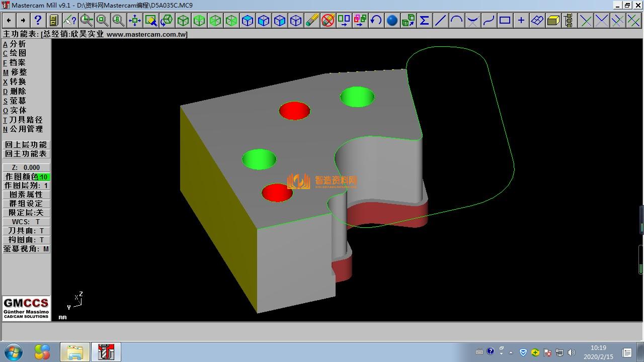
Task: Open Windows Explorer from the taskbar
Action: pyautogui.click(x=74, y=352)
